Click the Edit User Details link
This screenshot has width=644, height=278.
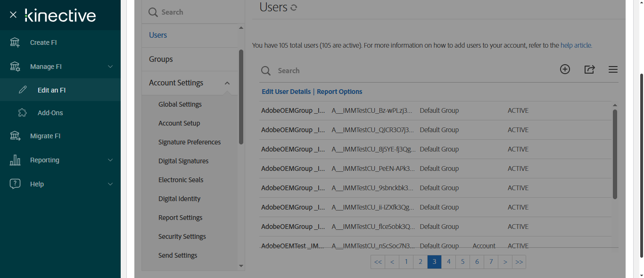tap(286, 92)
